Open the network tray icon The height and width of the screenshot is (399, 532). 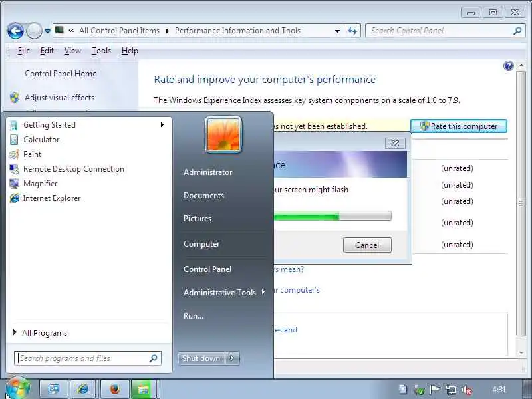click(x=451, y=390)
